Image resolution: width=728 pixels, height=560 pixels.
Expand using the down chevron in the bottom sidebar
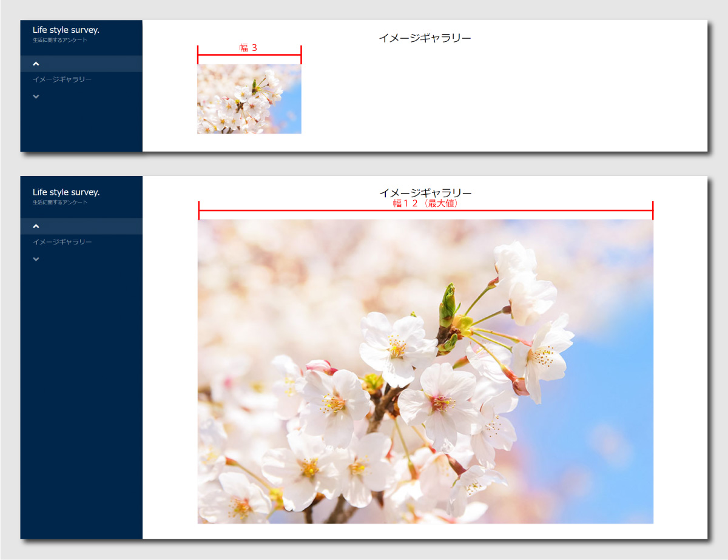36,259
